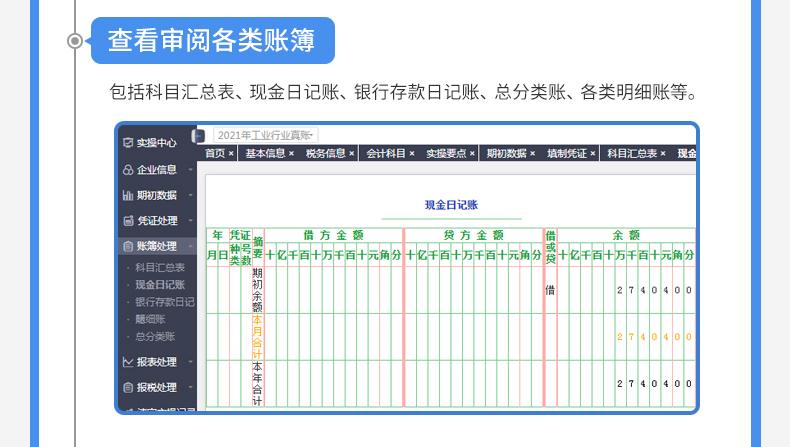Open 银行存款日记 in the sidebar submenu
This screenshot has width=790, height=447.
click(165, 302)
